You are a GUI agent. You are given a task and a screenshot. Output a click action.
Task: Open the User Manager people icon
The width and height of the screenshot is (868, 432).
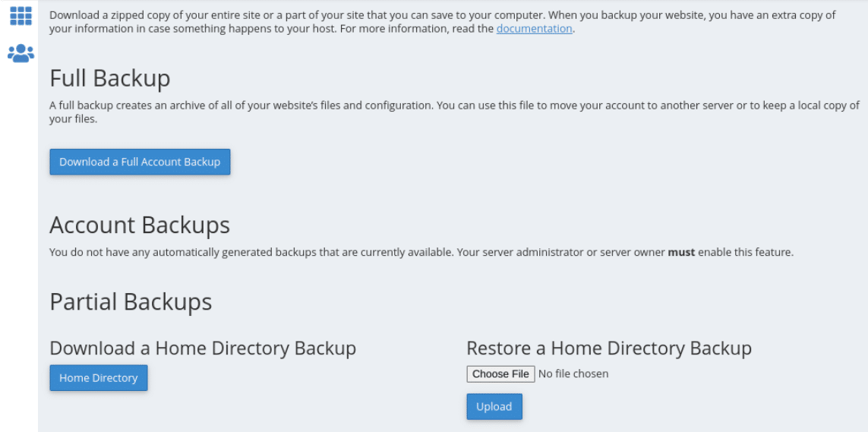click(x=21, y=53)
